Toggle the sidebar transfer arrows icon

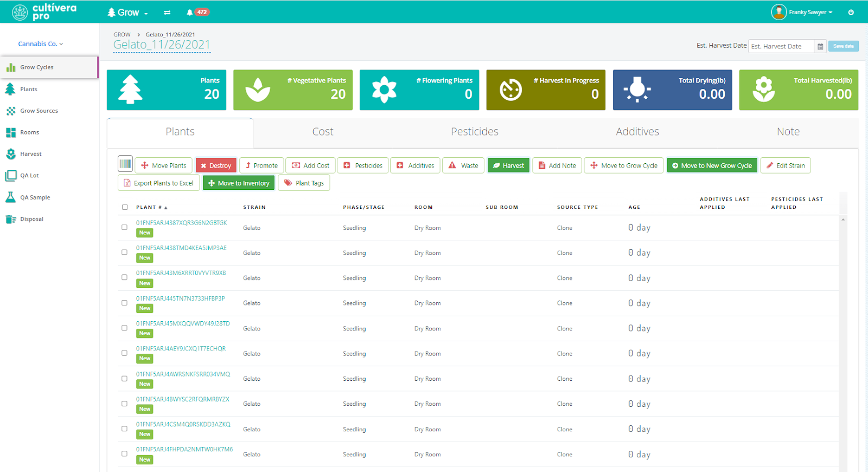coord(167,12)
